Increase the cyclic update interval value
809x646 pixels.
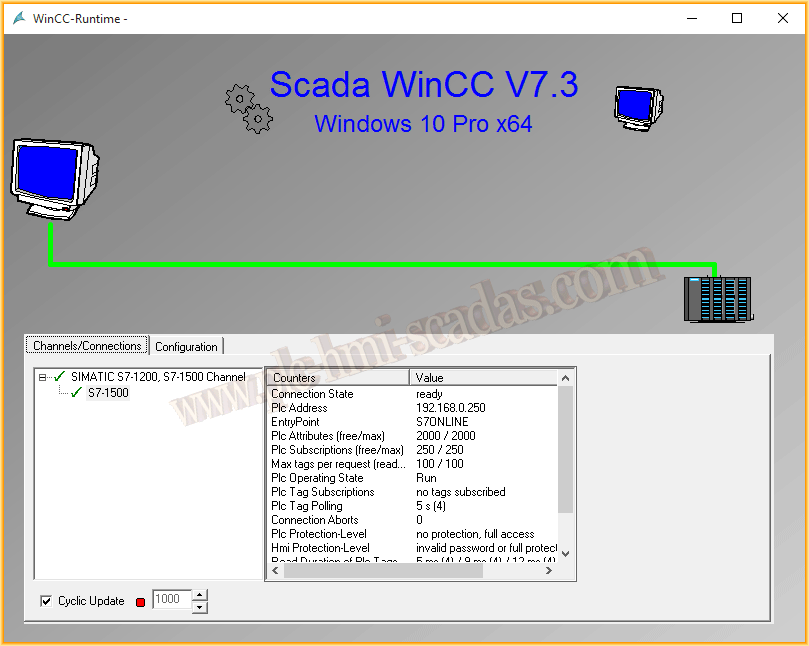click(x=199, y=595)
